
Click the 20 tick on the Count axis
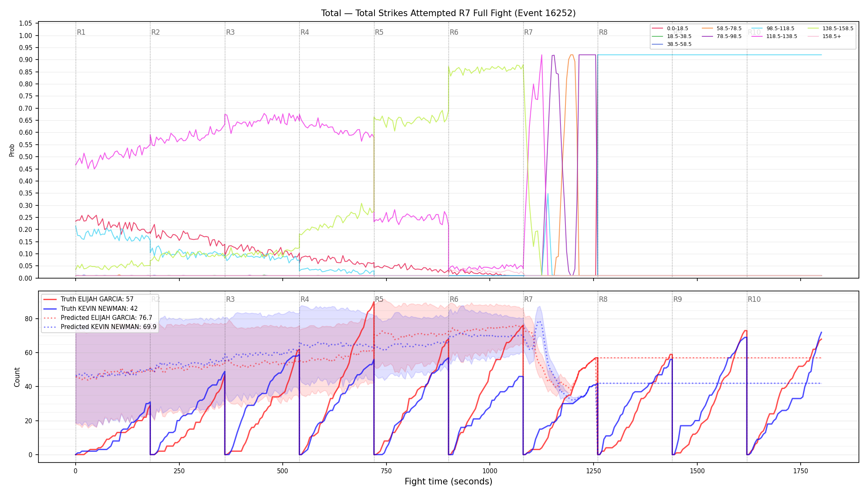(x=29, y=421)
